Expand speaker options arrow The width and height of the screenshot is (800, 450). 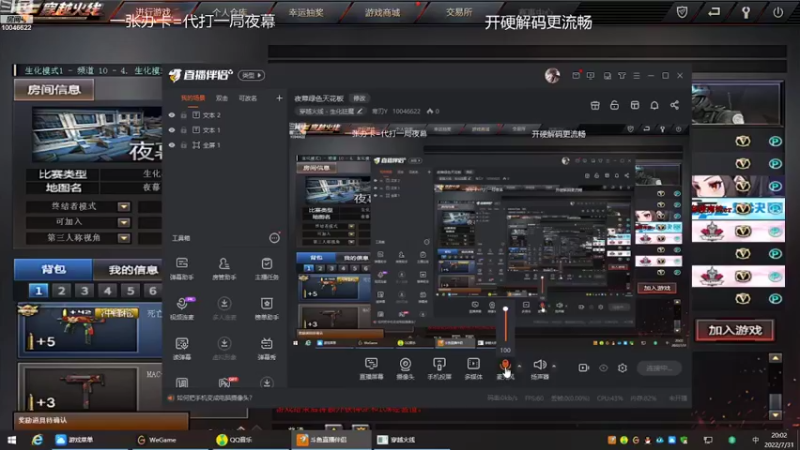pos(554,366)
